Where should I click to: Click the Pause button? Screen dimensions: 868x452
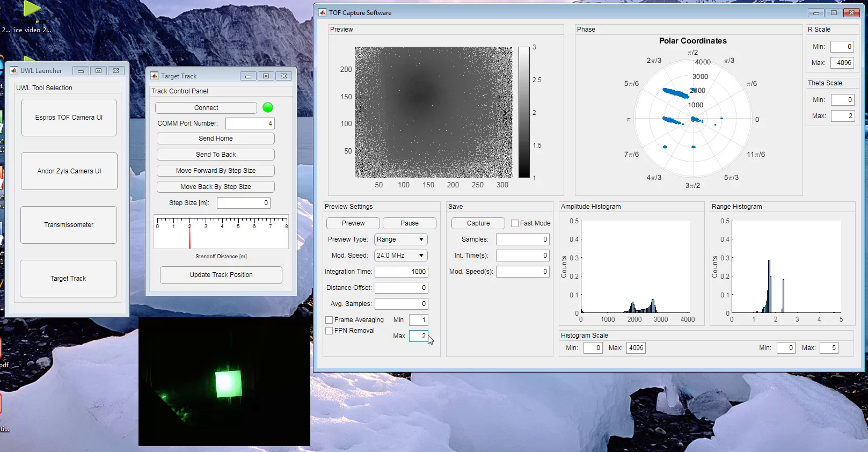click(x=410, y=223)
